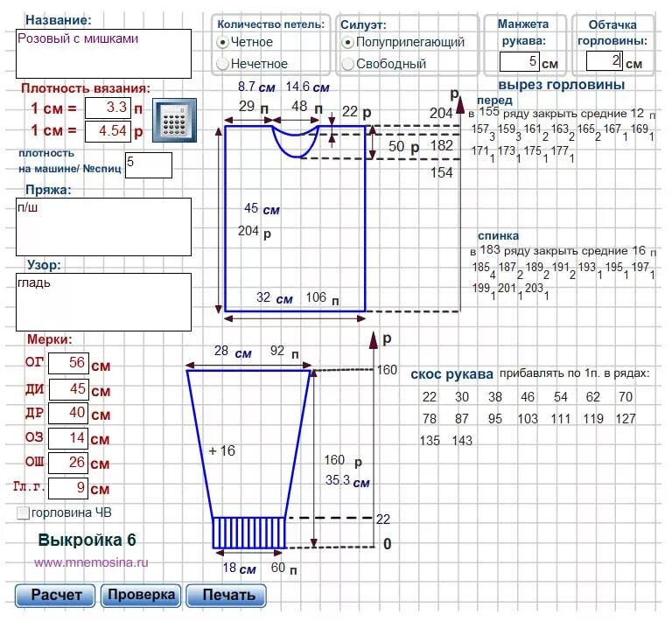
Task: Edit the rows per cm field 4.54
Action: (108, 131)
